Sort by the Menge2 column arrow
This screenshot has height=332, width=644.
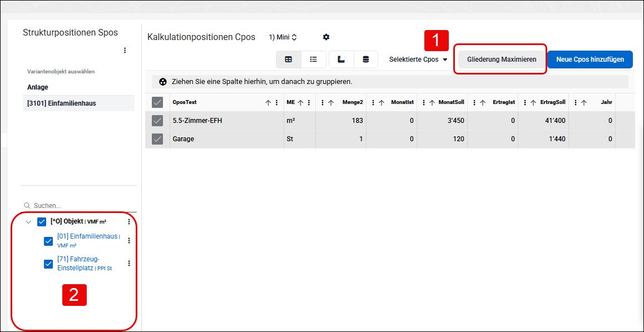(x=331, y=103)
